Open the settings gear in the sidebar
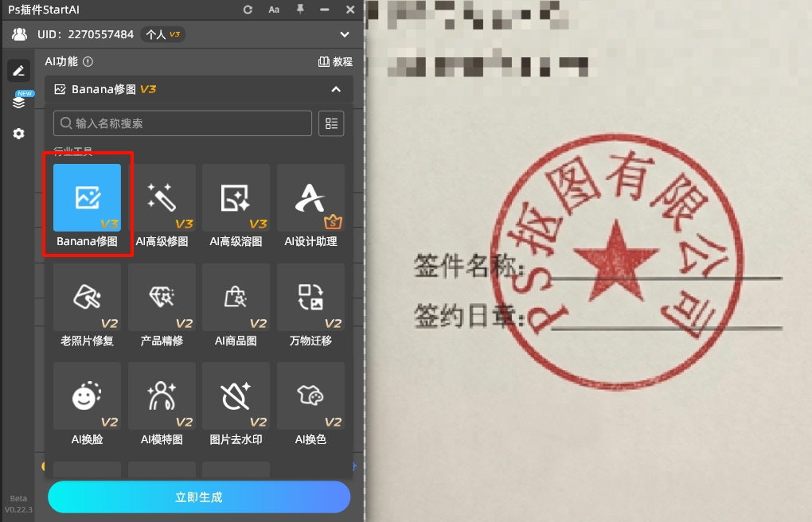 [18, 134]
